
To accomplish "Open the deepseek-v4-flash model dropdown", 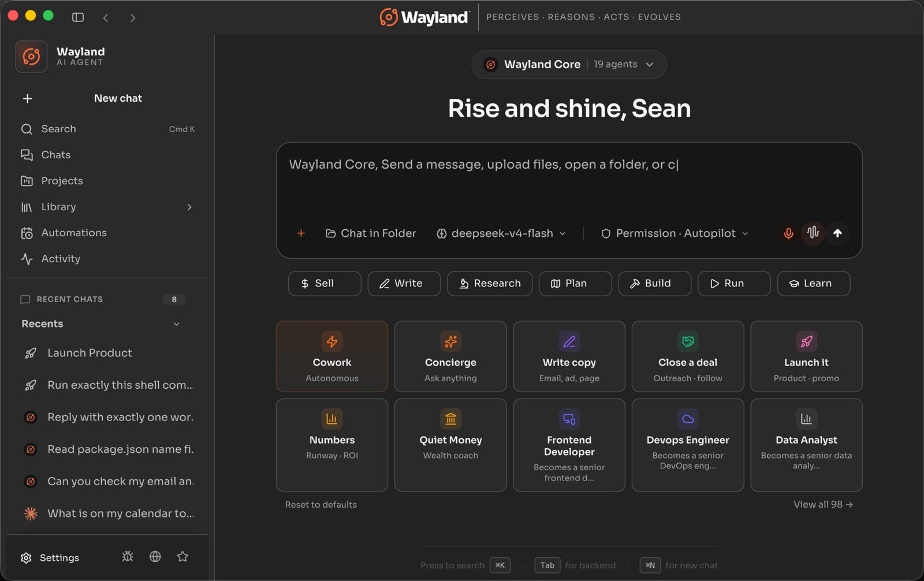I will tap(501, 233).
